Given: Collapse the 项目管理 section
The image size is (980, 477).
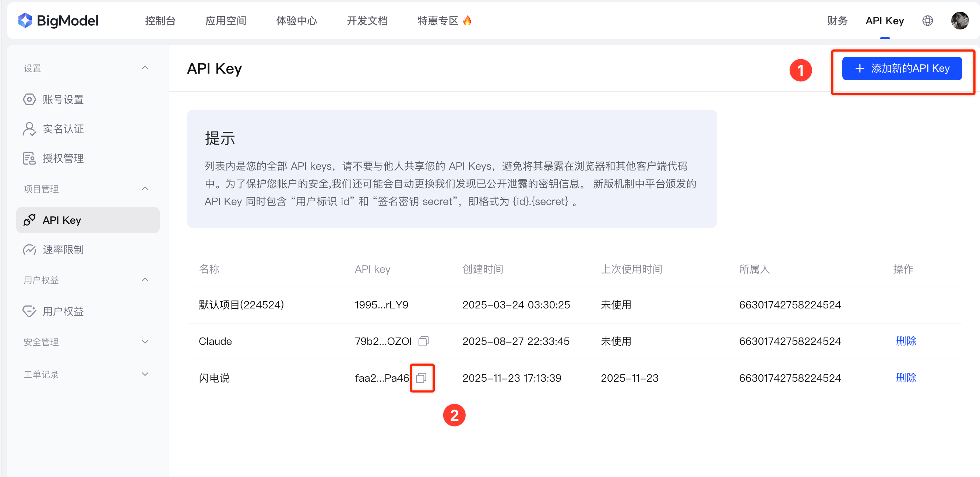Looking at the screenshot, I should click(x=145, y=189).
